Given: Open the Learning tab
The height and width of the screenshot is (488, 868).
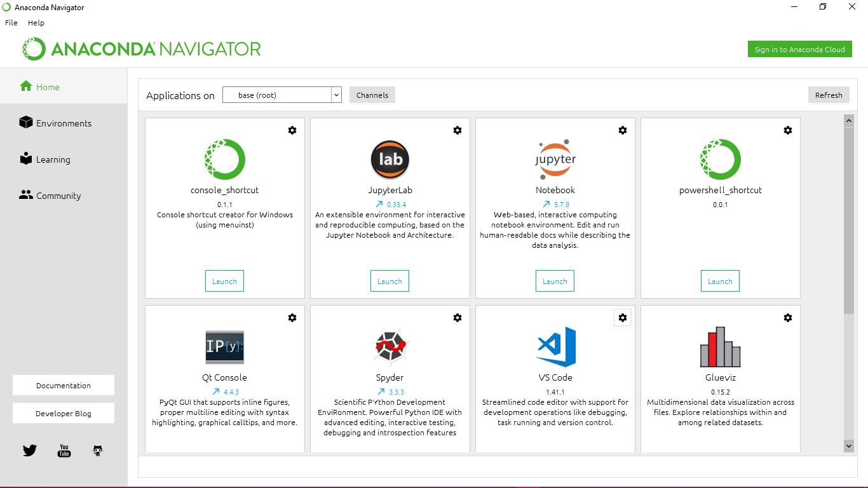Looking at the screenshot, I should click(x=64, y=159).
